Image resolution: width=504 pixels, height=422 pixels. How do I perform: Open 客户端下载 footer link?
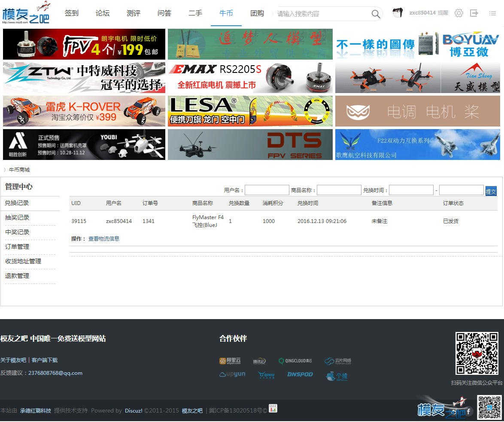tap(44, 360)
